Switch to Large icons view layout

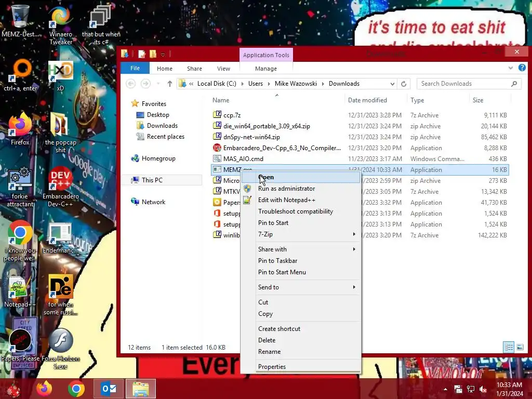pos(520,347)
